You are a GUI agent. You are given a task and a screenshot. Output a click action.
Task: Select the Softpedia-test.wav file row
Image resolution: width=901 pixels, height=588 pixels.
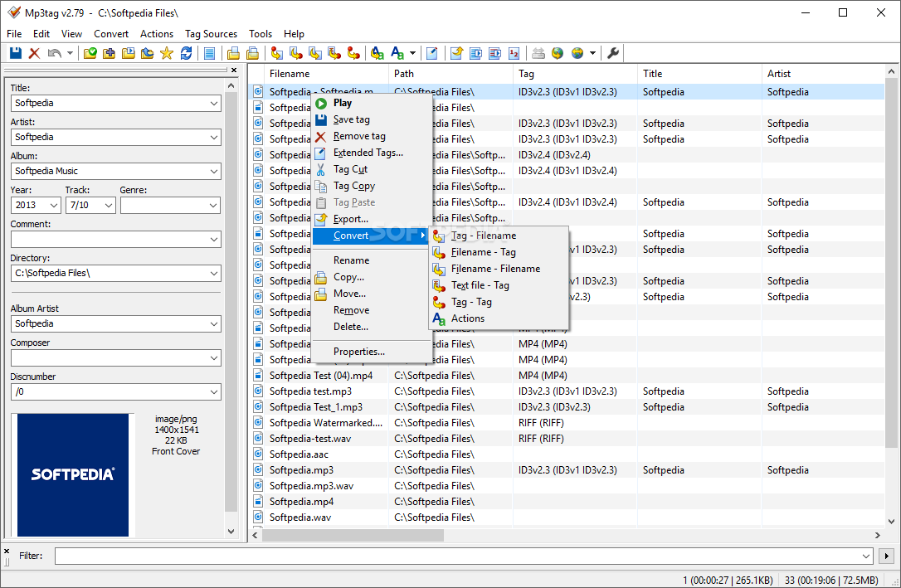[567, 439]
